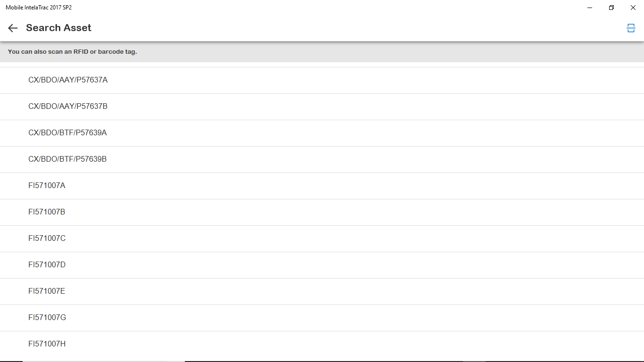Click the Search Asset page title
644x362 pixels.
[58, 28]
